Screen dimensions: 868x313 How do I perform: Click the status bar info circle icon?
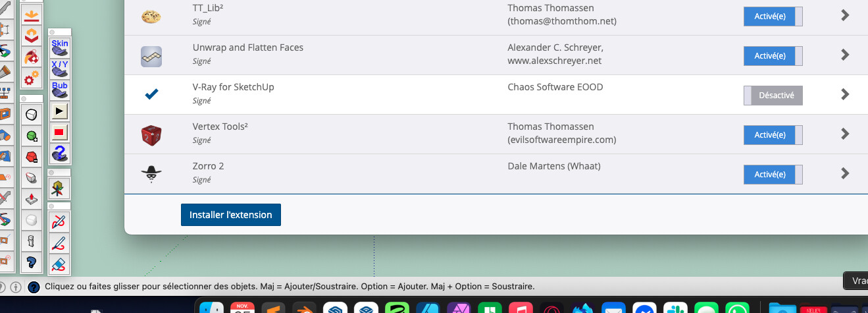coord(16,287)
